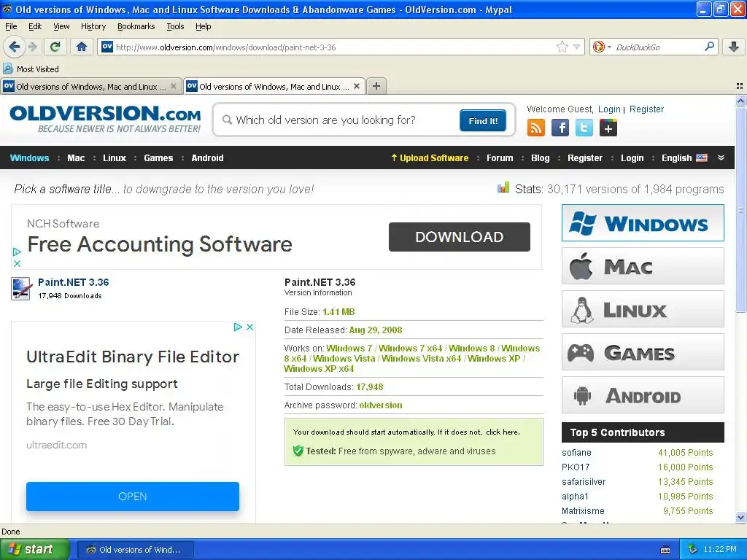Open the DuckDuckGo search engine selector dropdown
The image size is (747, 560).
602,47
